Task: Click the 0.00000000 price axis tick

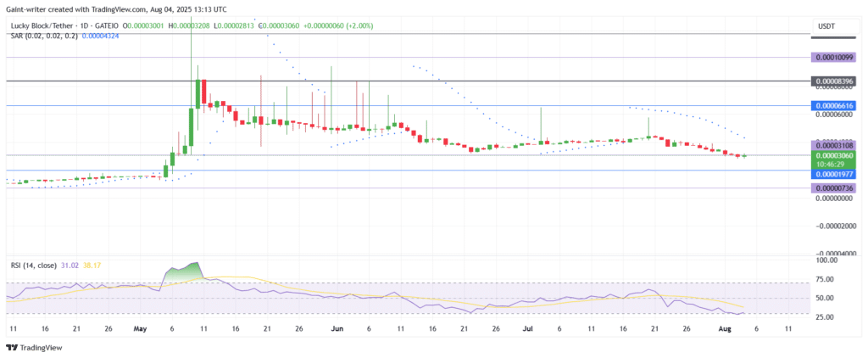Action: [x=834, y=199]
